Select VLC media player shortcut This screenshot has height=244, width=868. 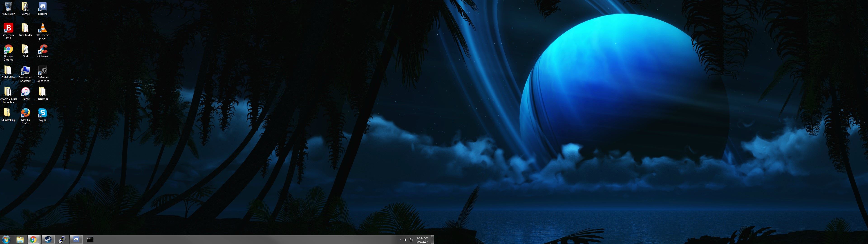pos(42,28)
